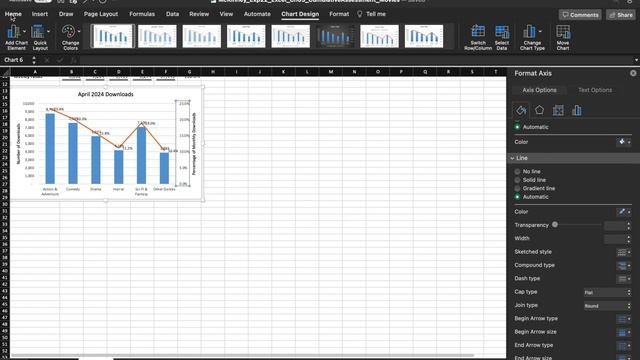Apply first chart style thumbnail
Viewport: 640px width, 360px height.
pyautogui.click(x=112, y=36)
